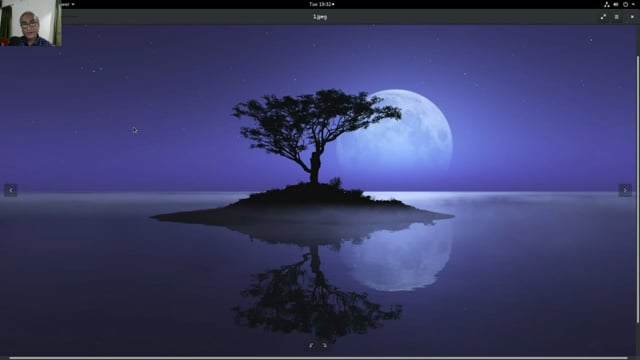
Task: Click the webcam overlay thumbnail
Action: point(31,23)
